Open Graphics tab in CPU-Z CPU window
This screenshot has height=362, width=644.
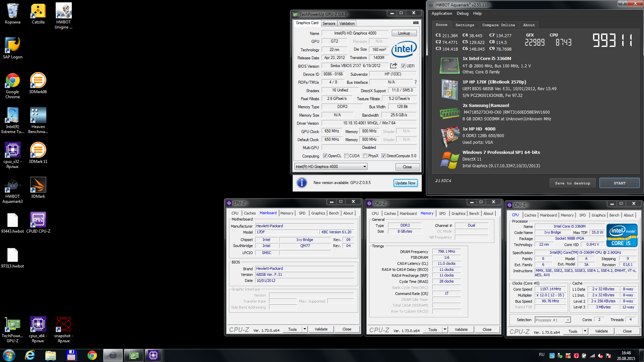pos(598,215)
